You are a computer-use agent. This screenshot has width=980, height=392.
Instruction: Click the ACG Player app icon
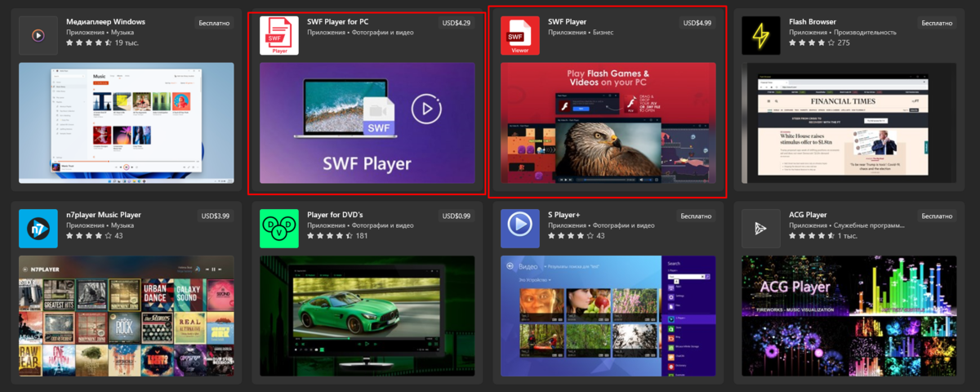pos(761,228)
